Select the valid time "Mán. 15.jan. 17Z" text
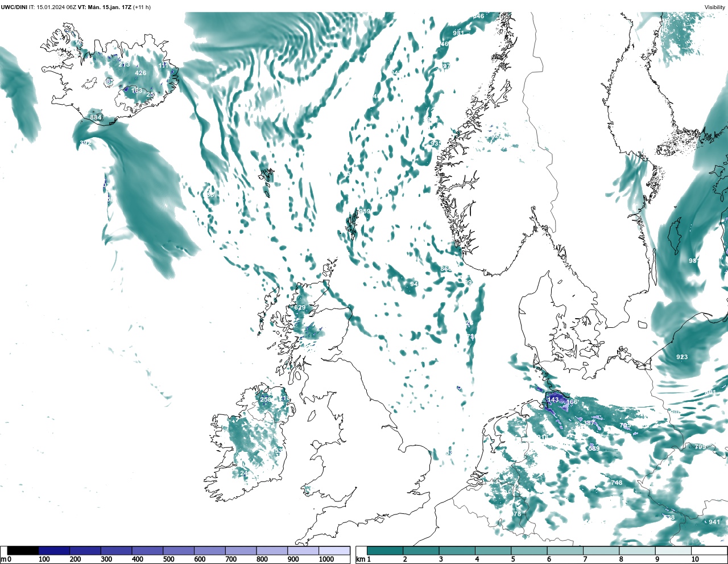Screen dimensions: 728x564 [109, 7]
